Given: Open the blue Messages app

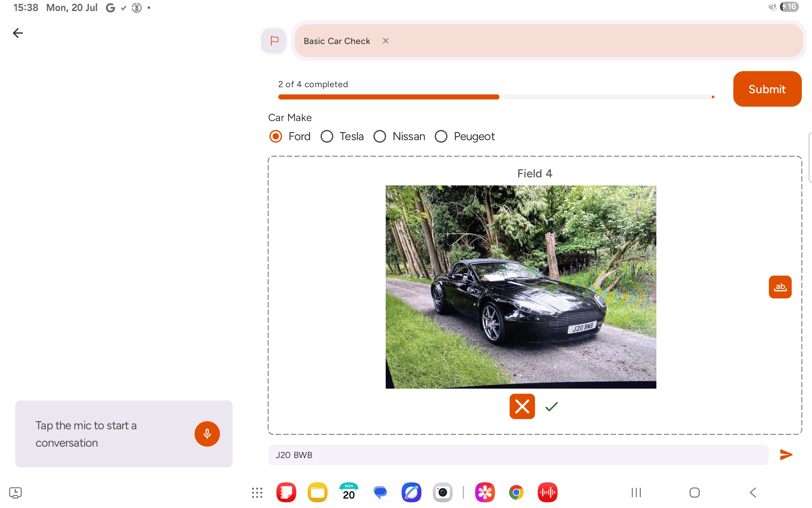Looking at the screenshot, I should pos(380,492).
